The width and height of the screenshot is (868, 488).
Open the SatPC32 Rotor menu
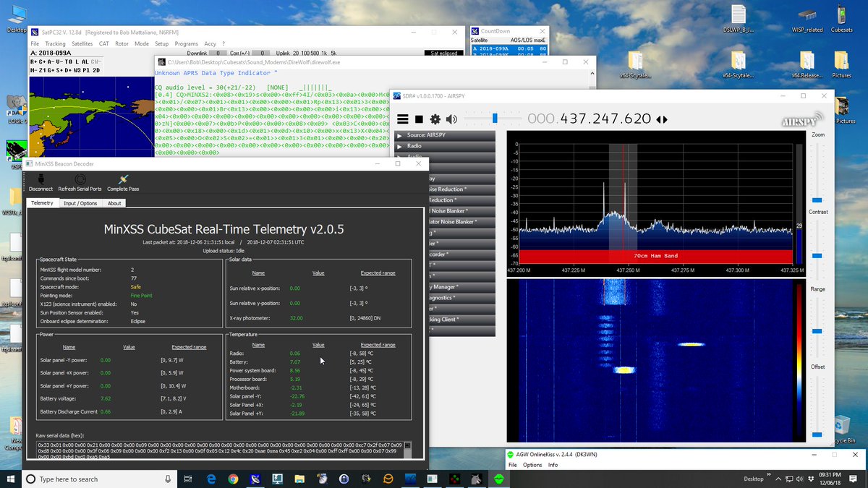click(122, 43)
